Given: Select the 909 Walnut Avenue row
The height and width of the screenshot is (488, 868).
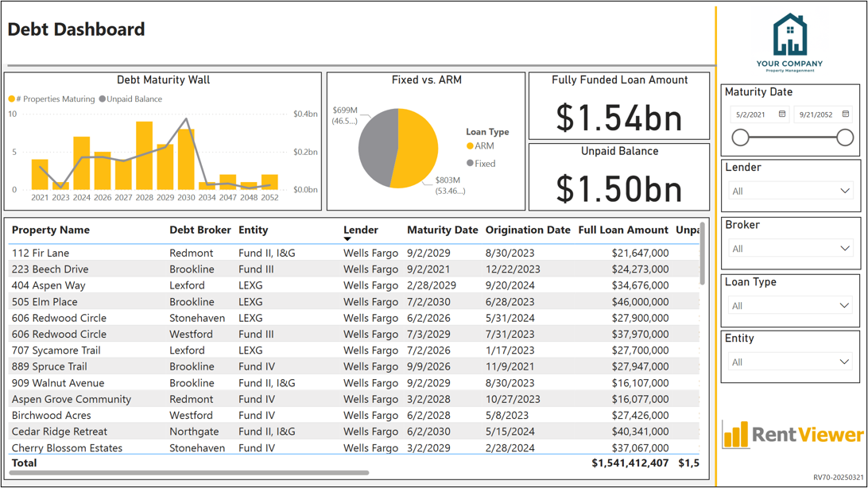Looking at the screenshot, I should point(355,383).
